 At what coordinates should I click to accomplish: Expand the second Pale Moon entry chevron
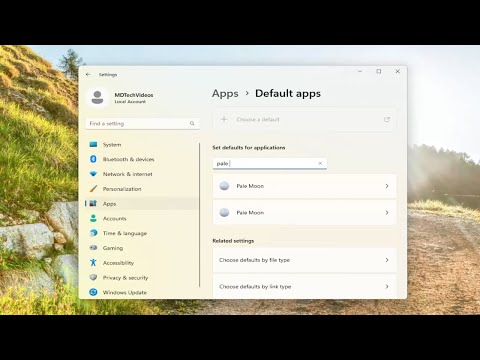387,213
